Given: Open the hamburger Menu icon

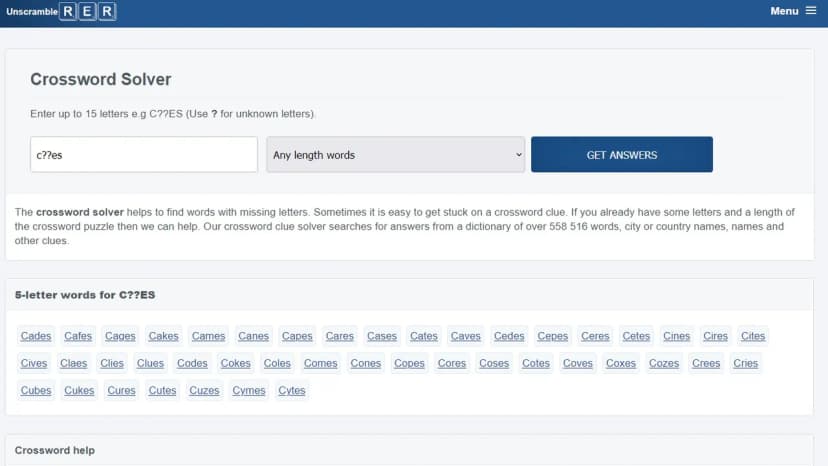Looking at the screenshot, I should coord(811,11).
